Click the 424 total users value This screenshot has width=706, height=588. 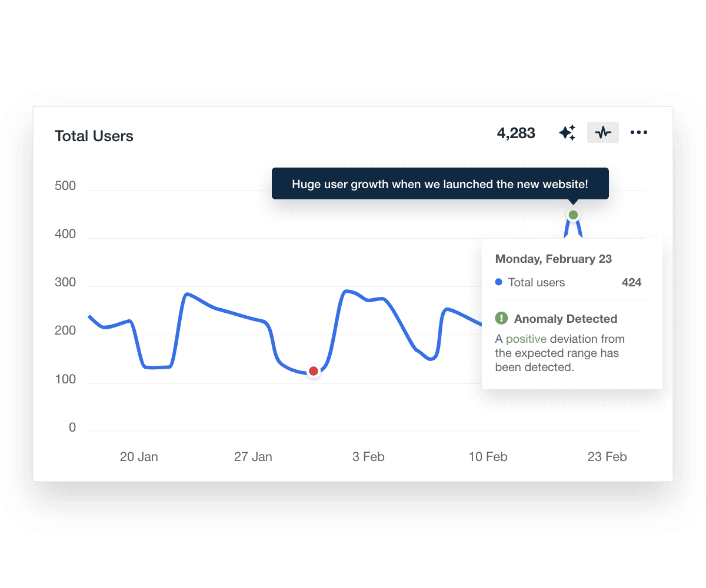[631, 282]
